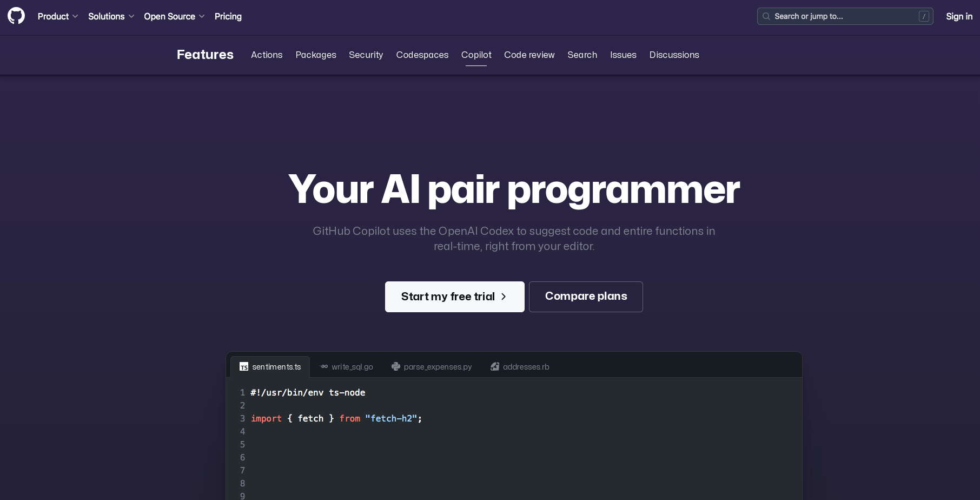
Task: Click the TypeScript icon on sentiments.ts tab
Action: click(x=244, y=367)
